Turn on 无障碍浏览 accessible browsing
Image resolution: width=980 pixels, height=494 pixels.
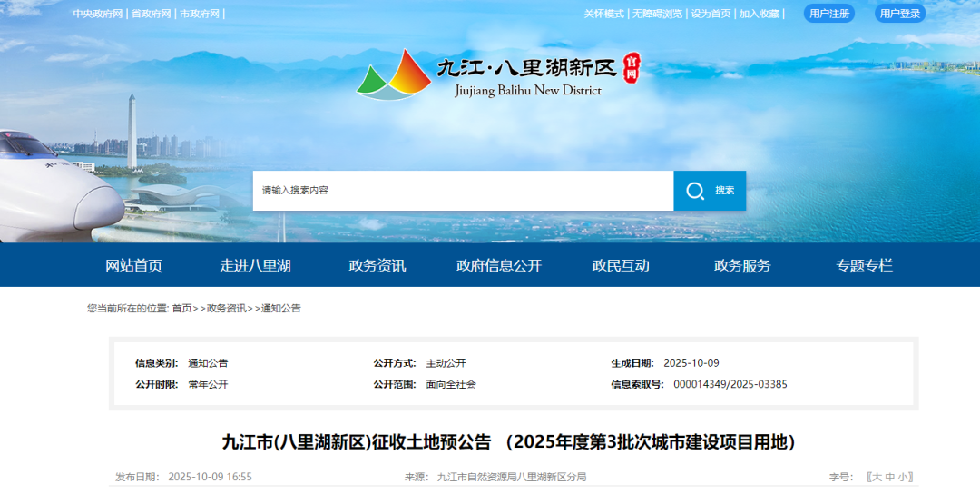click(x=657, y=14)
